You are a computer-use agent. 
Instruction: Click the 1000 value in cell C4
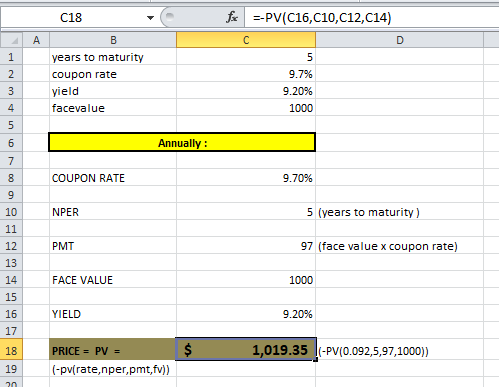tap(246, 108)
